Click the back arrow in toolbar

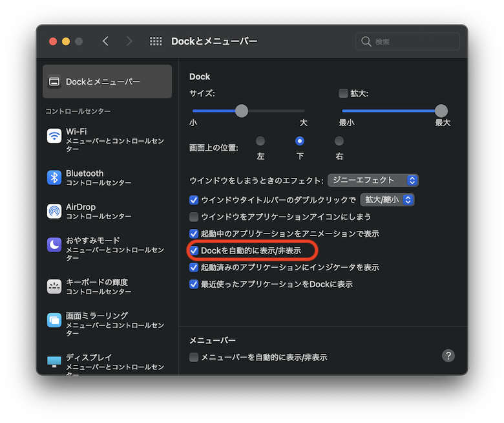(x=105, y=41)
